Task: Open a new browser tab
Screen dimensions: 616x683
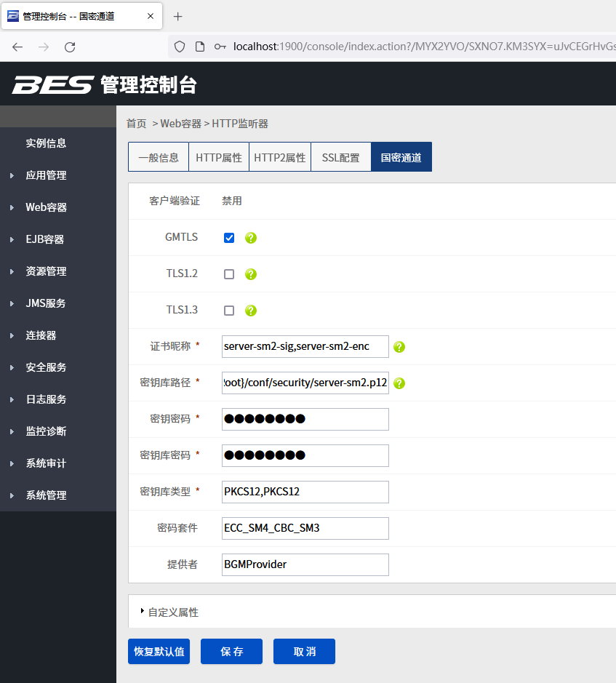Action: point(177,17)
